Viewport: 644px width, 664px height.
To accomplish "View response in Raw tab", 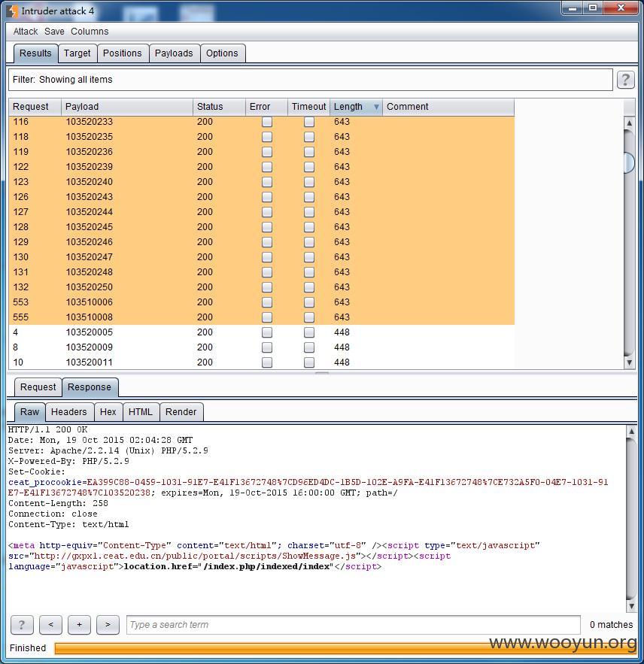I will (29, 412).
